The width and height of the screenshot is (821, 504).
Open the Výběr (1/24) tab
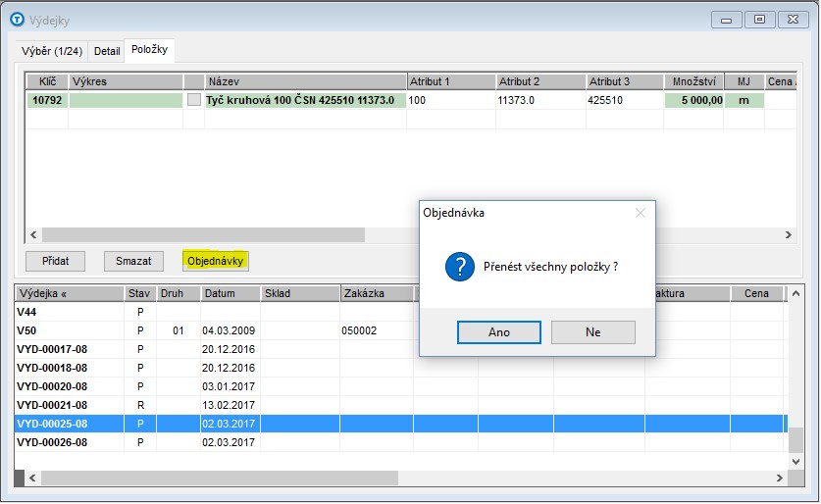pos(53,51)
